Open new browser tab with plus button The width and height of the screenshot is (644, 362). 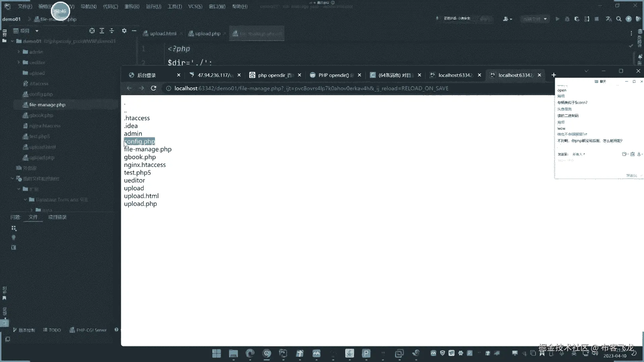[554, 75]
